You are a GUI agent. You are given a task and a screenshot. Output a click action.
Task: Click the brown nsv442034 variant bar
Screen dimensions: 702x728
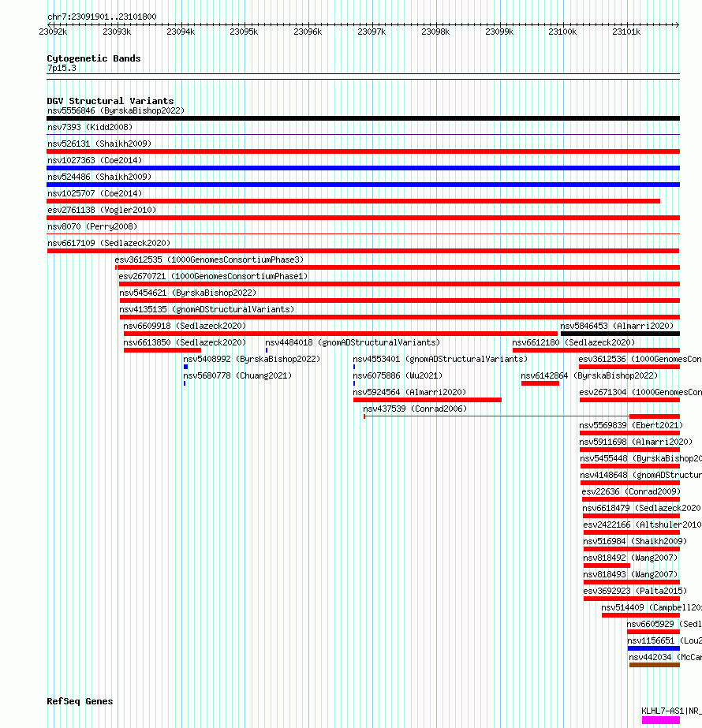[x=655, y=666]
